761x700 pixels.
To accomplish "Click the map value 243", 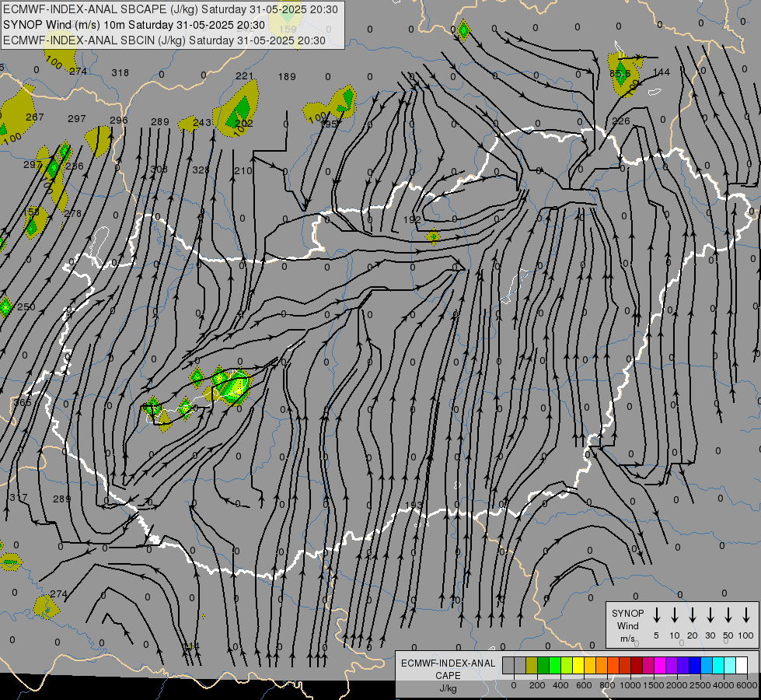I will point(202,122).
